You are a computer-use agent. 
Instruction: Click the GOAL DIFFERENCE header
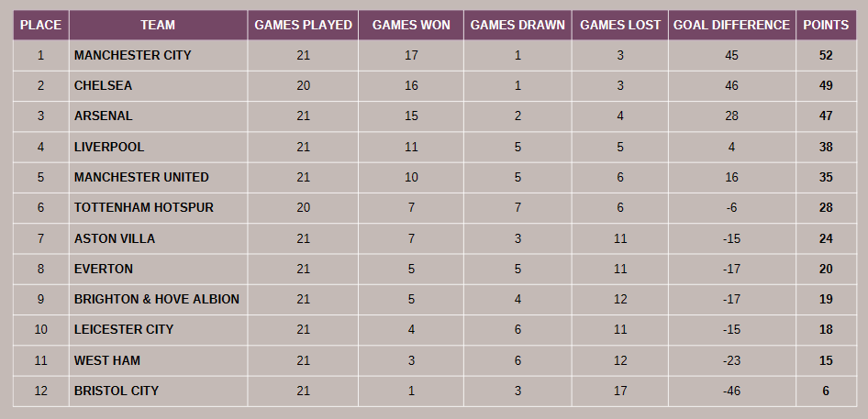(731, 25)
